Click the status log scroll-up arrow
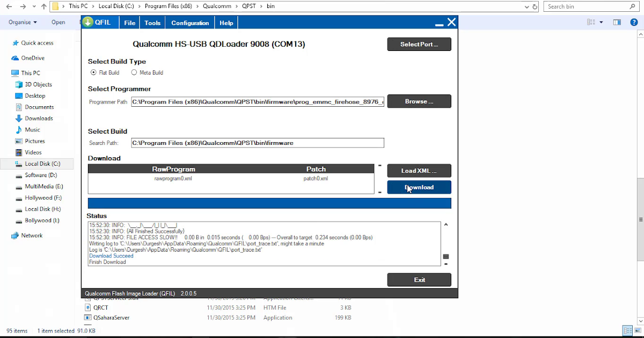The image size is (644, 338). pyautogui.click(x=446, y=224)
